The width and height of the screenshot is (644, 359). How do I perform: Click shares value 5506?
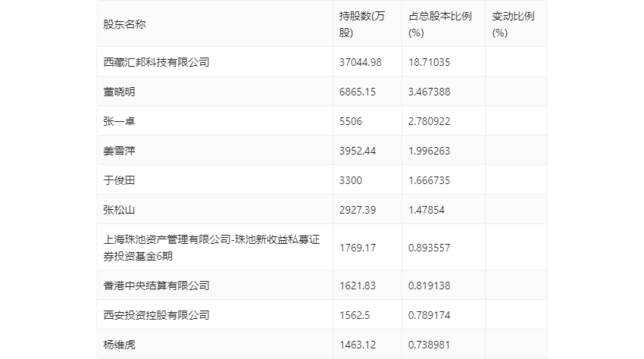351,121
